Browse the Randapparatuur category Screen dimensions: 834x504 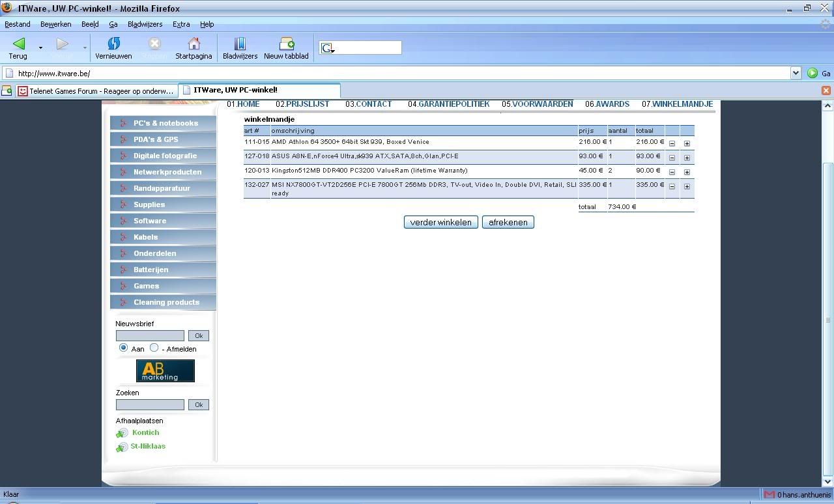(x=163, y=188)
